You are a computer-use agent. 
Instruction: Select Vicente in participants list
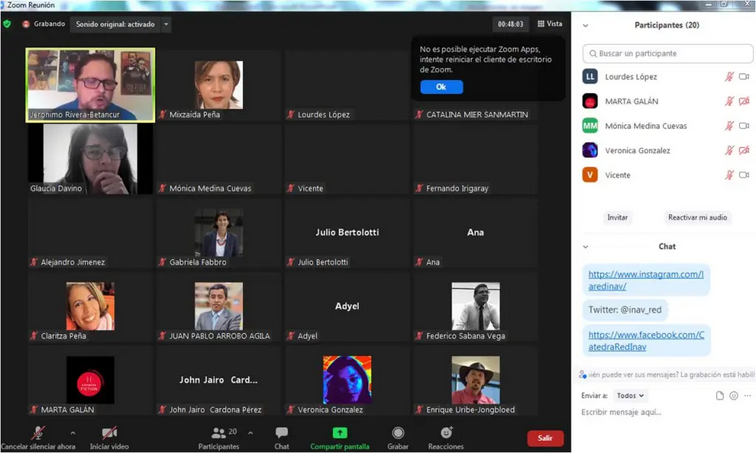click(x=666, y=175)
